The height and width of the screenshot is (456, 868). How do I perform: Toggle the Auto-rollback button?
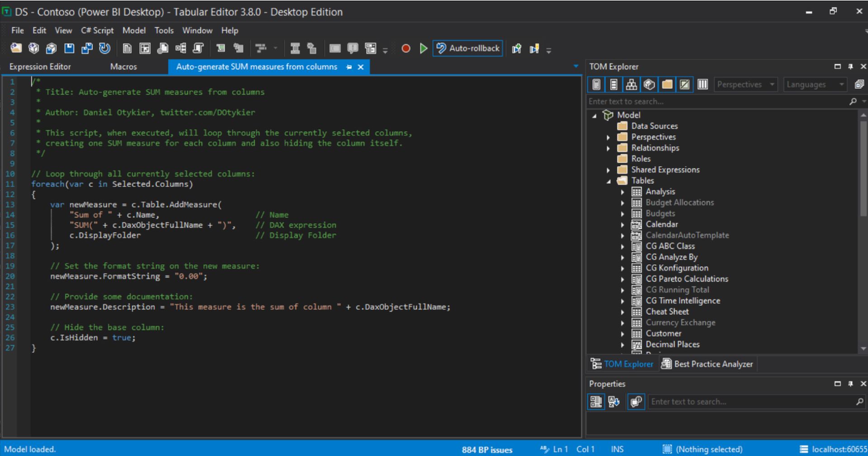tap(468, 48)
